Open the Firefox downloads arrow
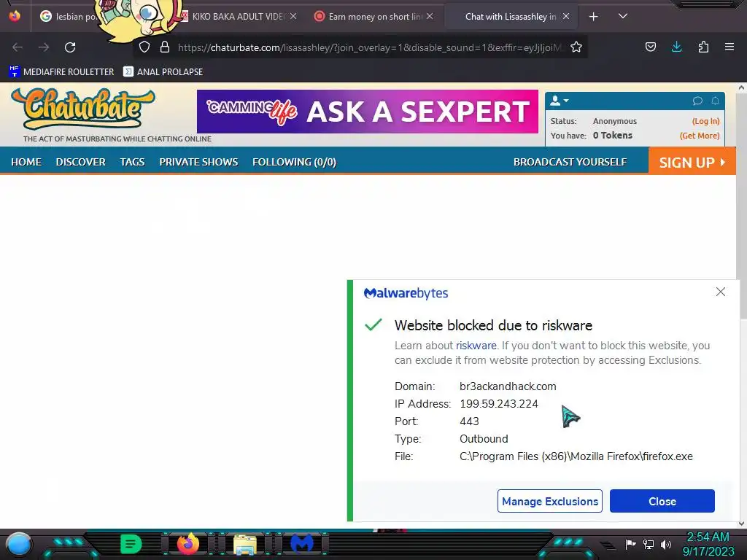The height and width of the screenshot is (560, 747). 676,47
